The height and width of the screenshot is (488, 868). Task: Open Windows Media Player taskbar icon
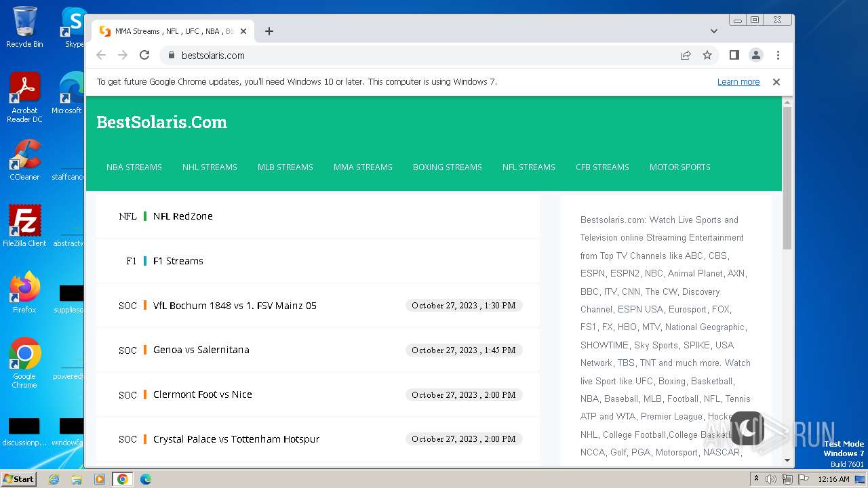click(100, 479)
